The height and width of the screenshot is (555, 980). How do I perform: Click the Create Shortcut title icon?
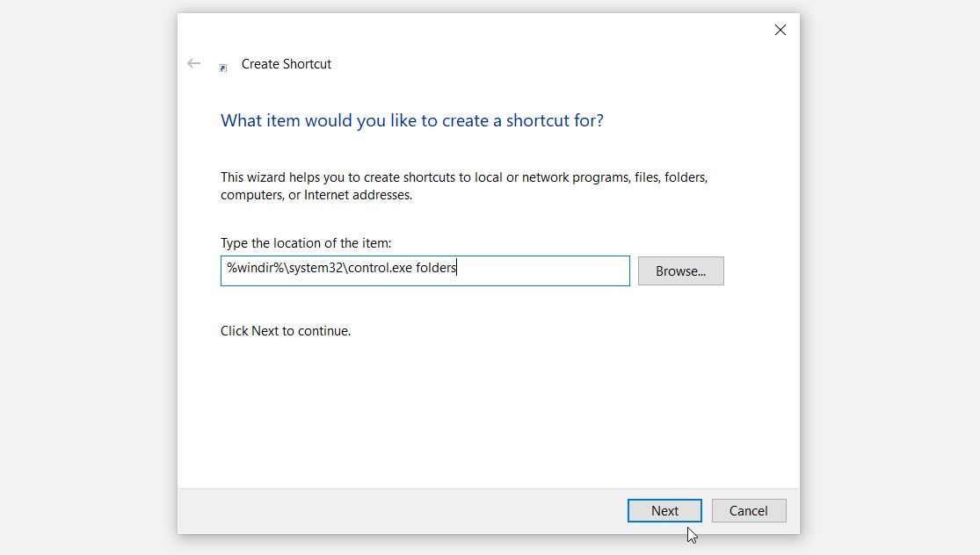point(222,68)
